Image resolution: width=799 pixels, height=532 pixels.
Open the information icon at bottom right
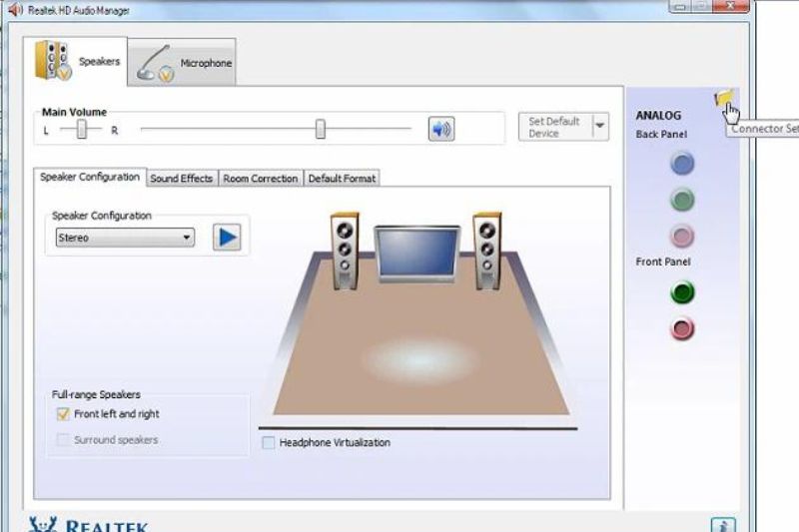(x=723, y=525)
